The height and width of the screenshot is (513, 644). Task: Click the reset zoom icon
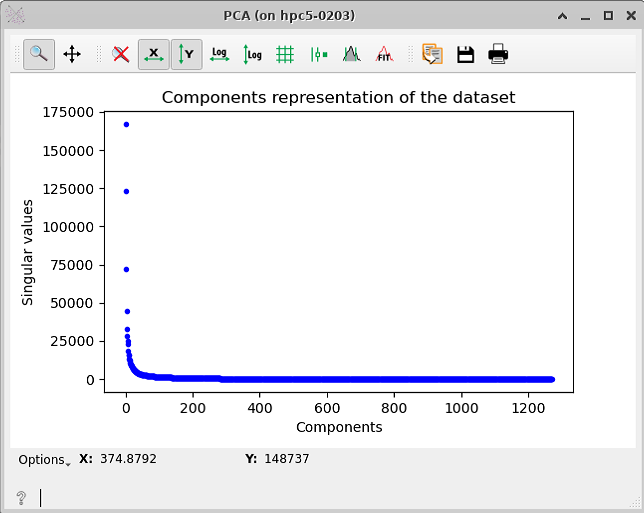coord(121,54)
